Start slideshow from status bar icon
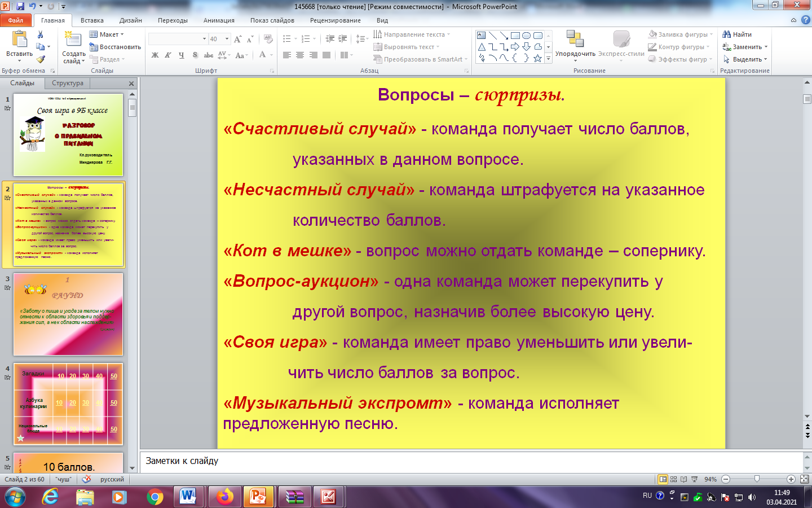Screen dimensions: 812x508 [694, 479]
